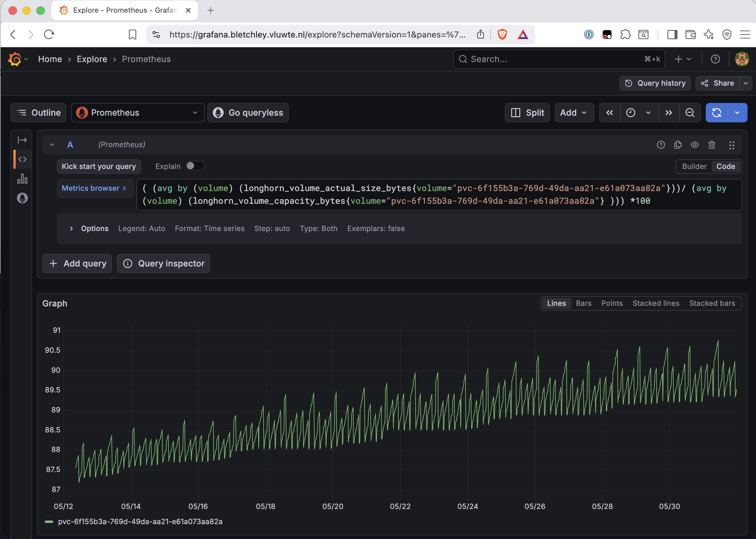Open the refresh interval dropdown arrow
Image resolution: width=756 pixels, height=539 pixels.
[x=737, y=113]
